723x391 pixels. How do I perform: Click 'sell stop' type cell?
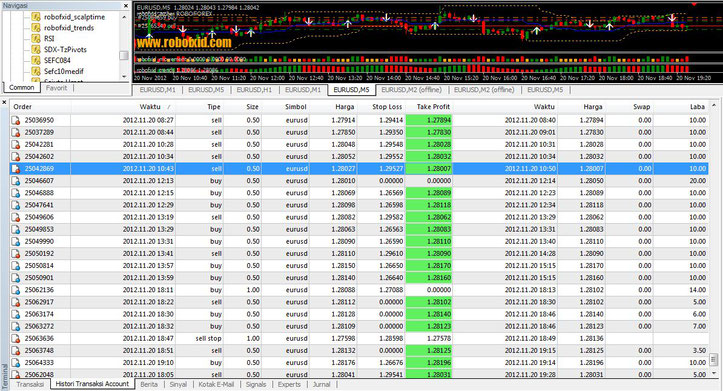pyautogui.click(x=208, y=338)
